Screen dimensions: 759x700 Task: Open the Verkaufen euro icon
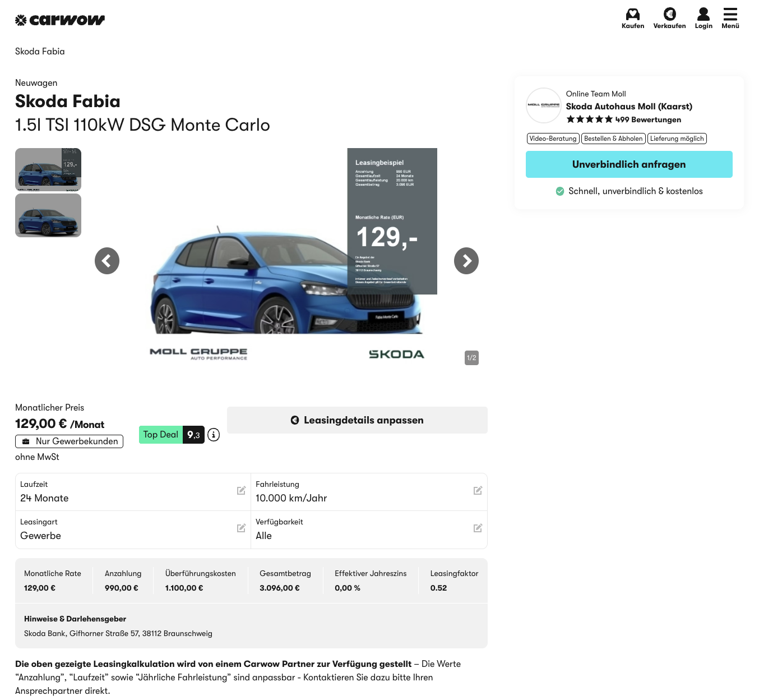click(x=669, y=15)
